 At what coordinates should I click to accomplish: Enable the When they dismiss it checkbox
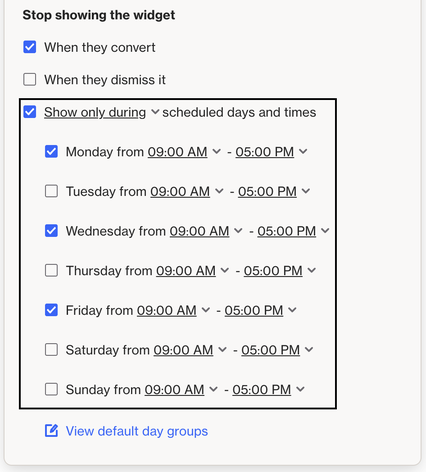tap(30, 80)
